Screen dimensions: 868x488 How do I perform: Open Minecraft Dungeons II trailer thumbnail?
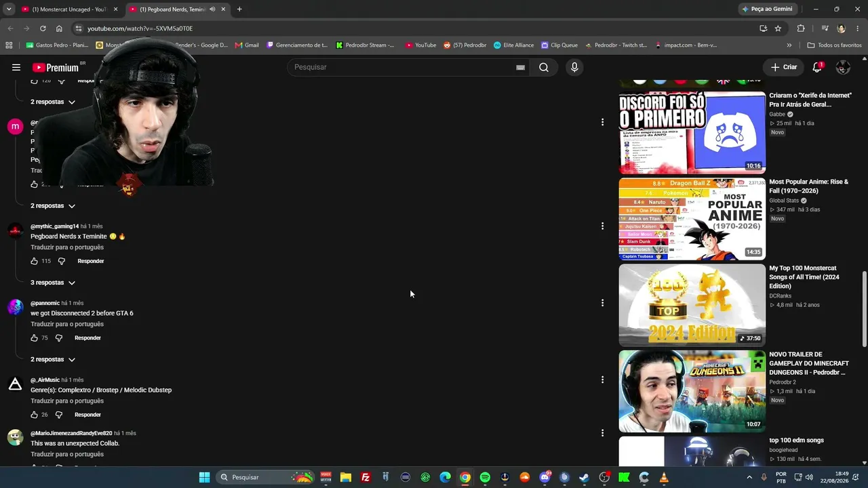coord(692,391)
